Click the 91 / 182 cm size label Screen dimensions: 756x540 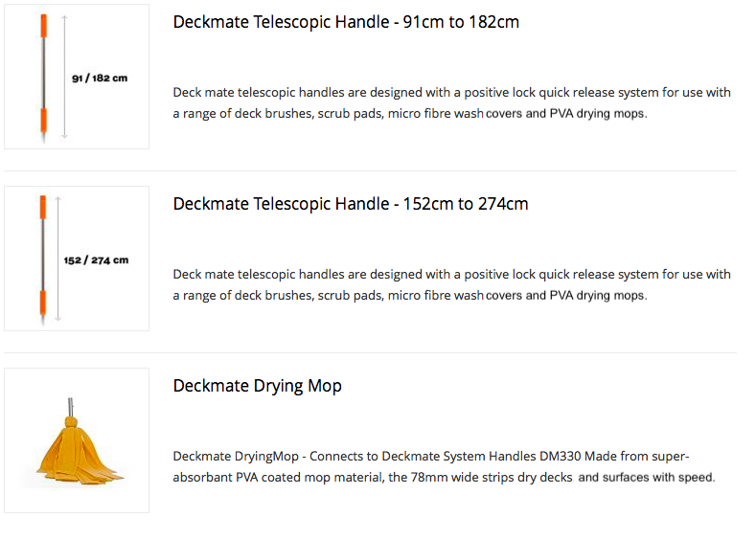point(100,79)
